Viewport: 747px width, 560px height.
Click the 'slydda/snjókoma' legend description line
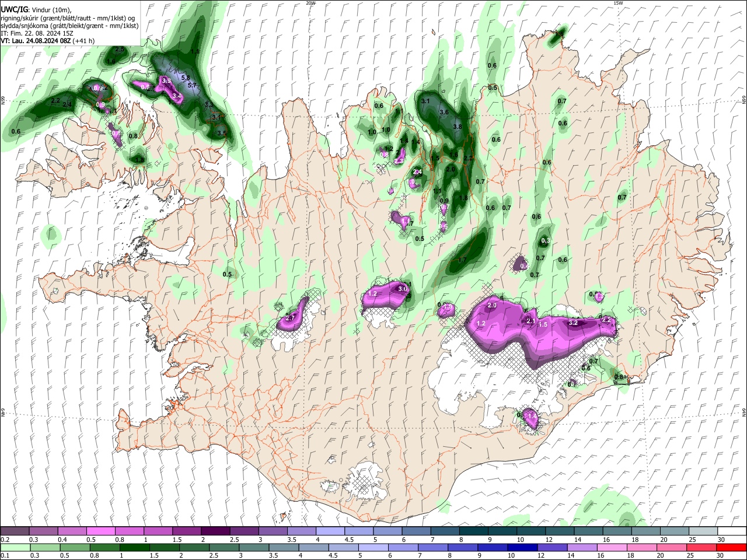[69, 26]
